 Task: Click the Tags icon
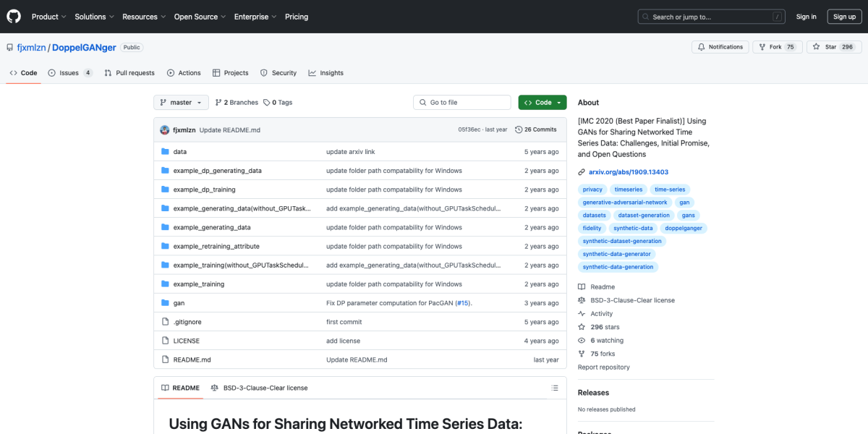[x=267, y=103]
